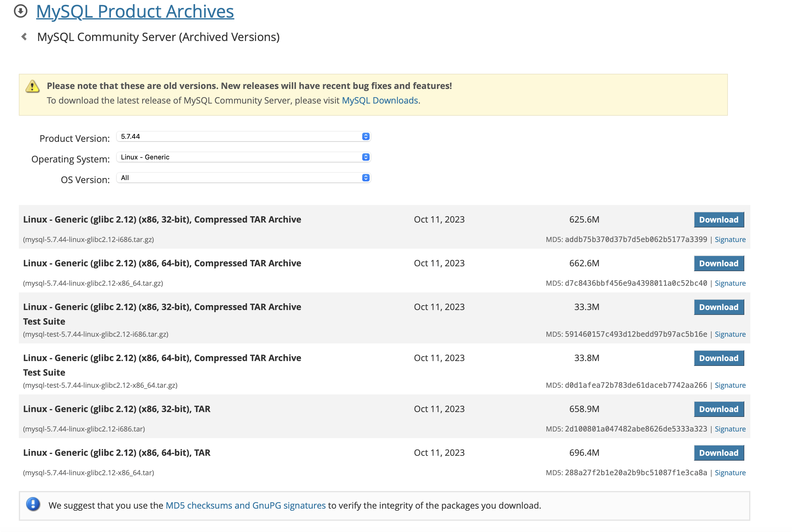
Task: Click filename (mysql-5.7.44-linux-glibc2.12-i686.tar)
Action: [x=84, y=429]
